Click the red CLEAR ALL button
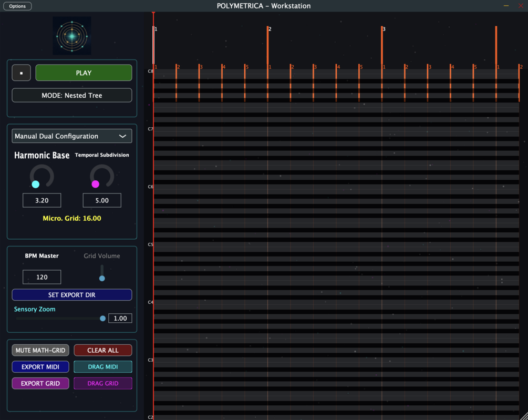528x420 pixels. 102,350
